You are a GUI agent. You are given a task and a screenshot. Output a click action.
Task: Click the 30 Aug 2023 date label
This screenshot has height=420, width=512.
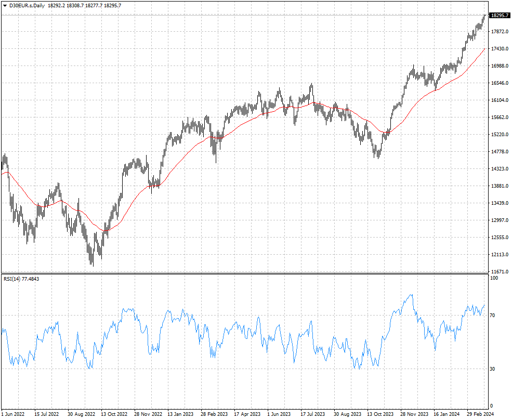347,414
